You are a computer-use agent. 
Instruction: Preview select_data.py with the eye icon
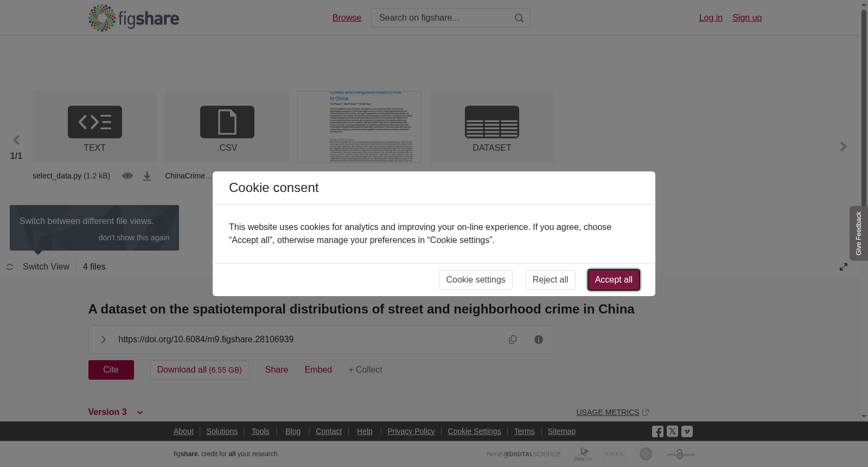click(x=127, y=176)
